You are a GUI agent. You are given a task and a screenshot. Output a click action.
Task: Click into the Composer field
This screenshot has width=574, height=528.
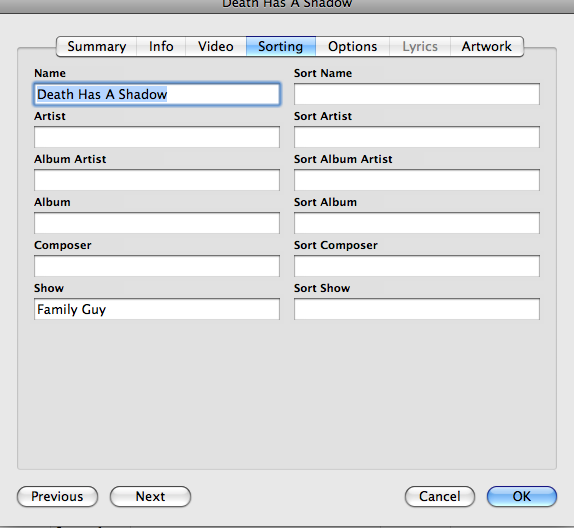(157, 266)
